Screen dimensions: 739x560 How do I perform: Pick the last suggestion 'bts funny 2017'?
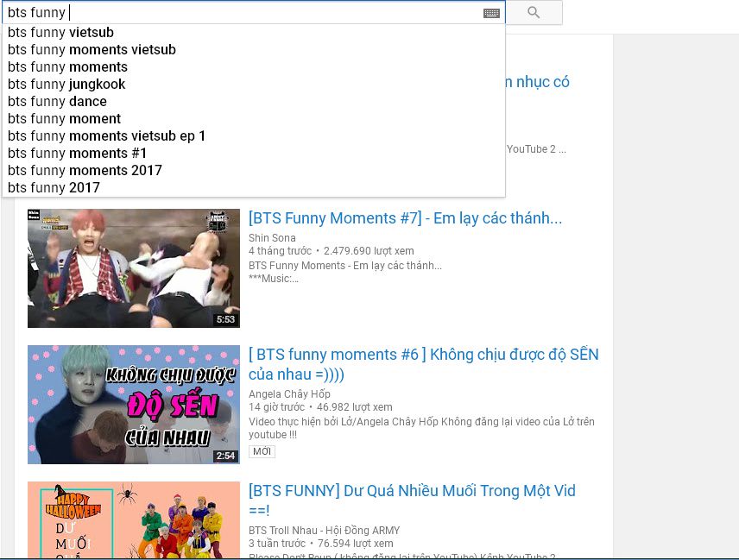click(54, 188)
